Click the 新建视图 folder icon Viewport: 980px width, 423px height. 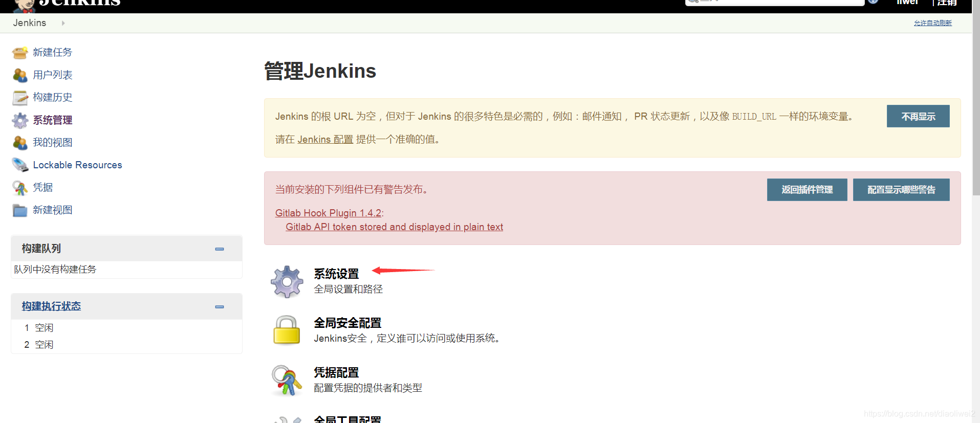click(x=20, y=210)
